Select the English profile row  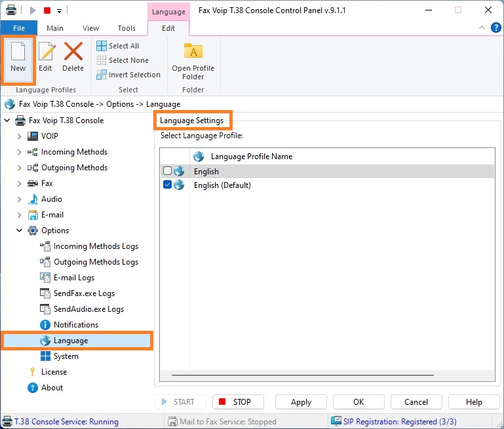[327, 171]
